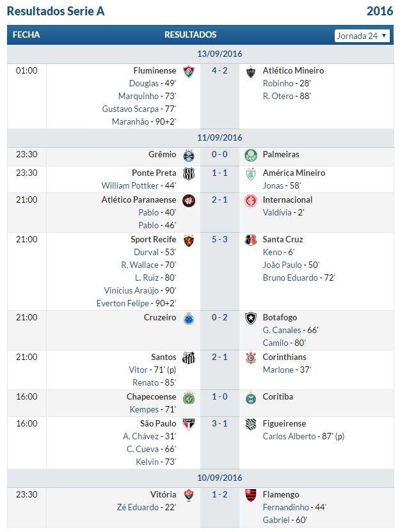Click the Cruzeiro team name
Screen dimensions: 400x532
[160, 317]
